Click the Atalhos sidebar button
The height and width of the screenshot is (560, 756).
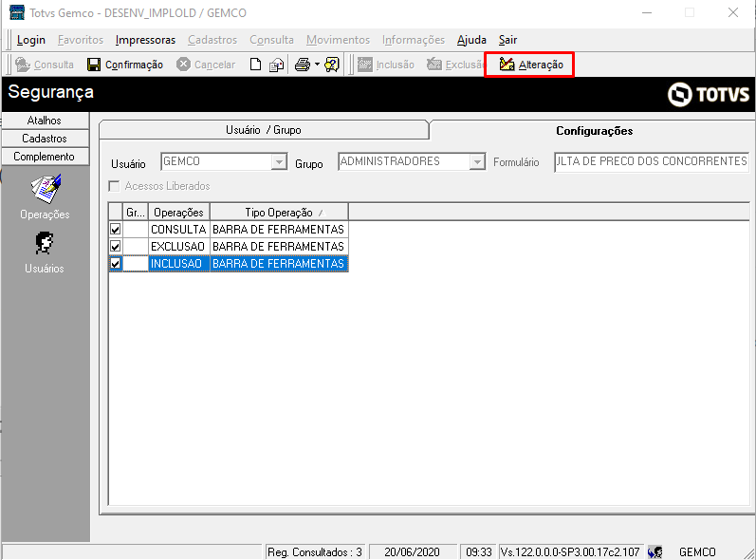(x=45, y=121)
